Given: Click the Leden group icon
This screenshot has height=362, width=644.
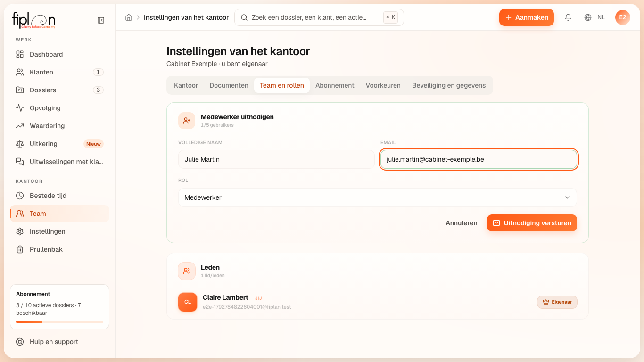Looking at the screenshot, I should point(187,271).
